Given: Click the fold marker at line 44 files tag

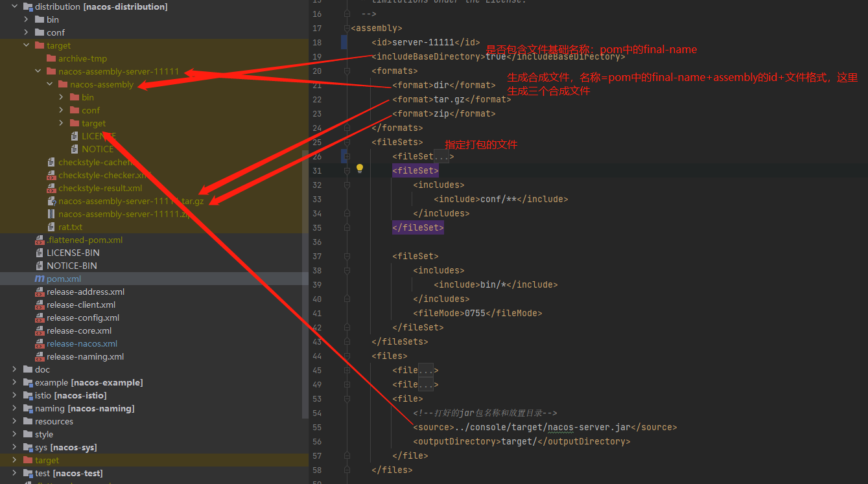Looking at the screenshot, I should tap(347, 356).
